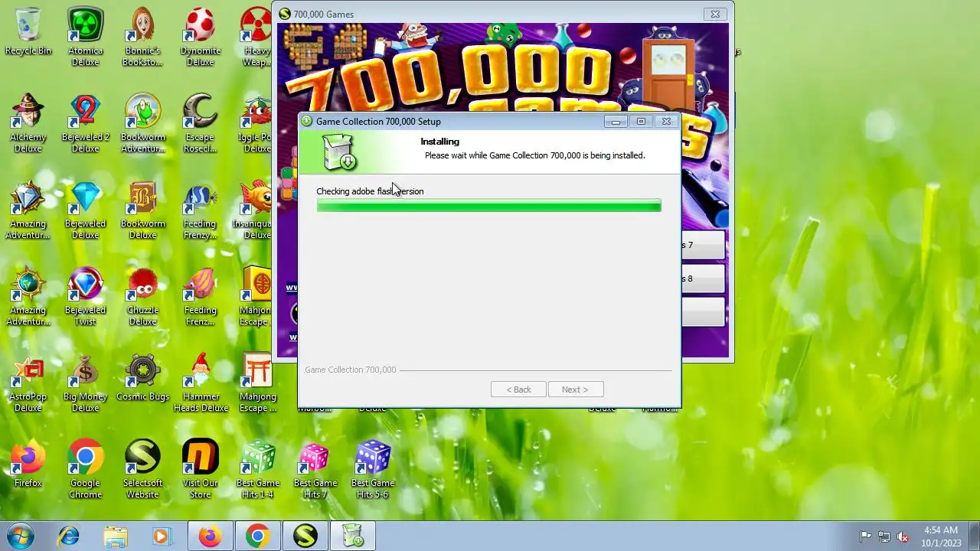Open the Firefox desktop shortcut

click(28, 464)
